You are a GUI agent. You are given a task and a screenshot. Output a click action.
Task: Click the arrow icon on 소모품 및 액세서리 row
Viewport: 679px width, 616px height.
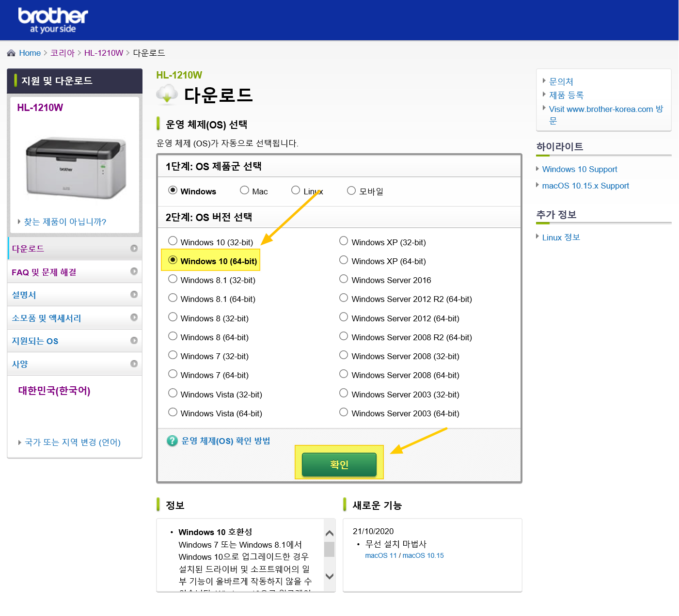pos(134,317)
